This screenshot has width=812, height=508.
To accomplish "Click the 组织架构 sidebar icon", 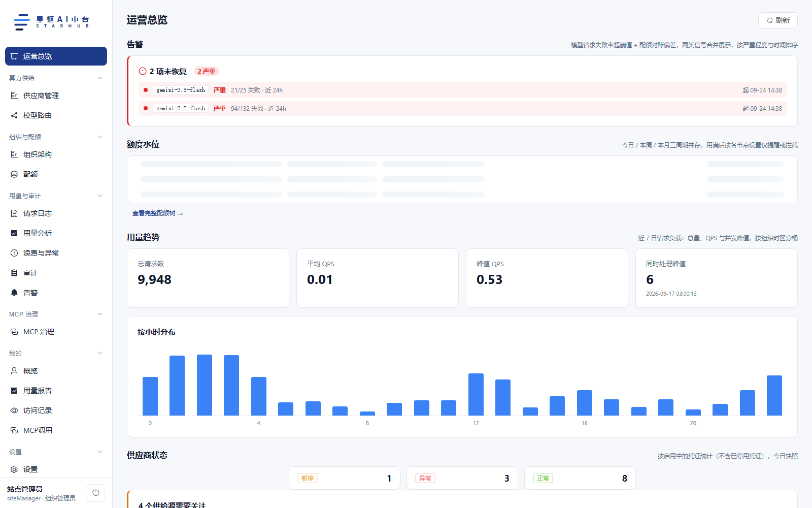I will coord(14,154).
